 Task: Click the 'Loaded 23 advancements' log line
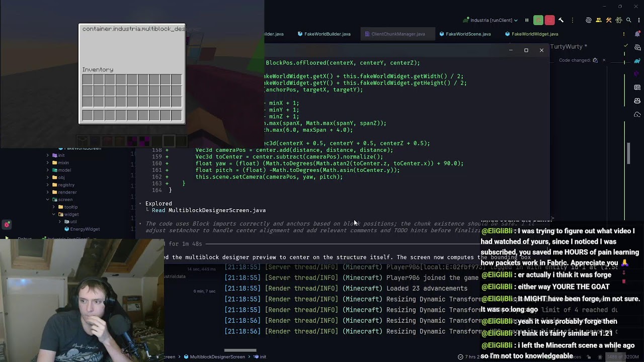click(346, 289)
